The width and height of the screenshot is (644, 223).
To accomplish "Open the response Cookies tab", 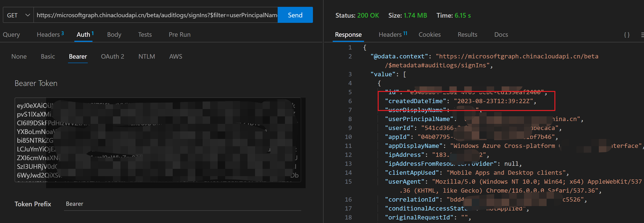I will 429,35.
